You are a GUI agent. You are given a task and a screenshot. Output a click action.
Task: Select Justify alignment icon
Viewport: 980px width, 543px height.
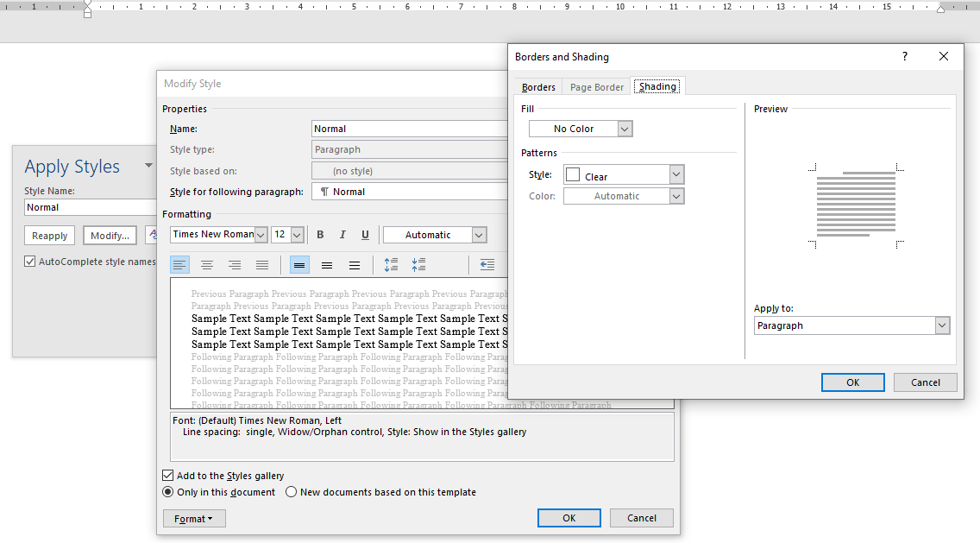tap(262, 265)
